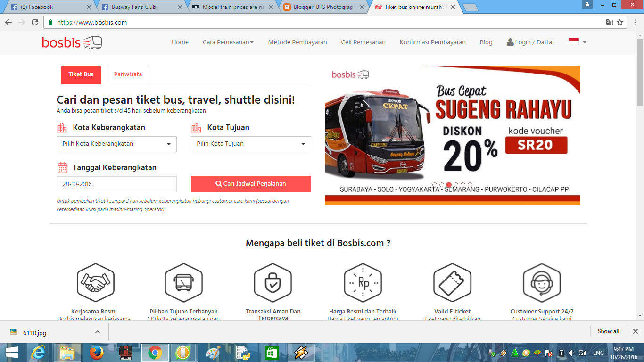Open Konfirmasi Pembayaran page

[433, 42]
